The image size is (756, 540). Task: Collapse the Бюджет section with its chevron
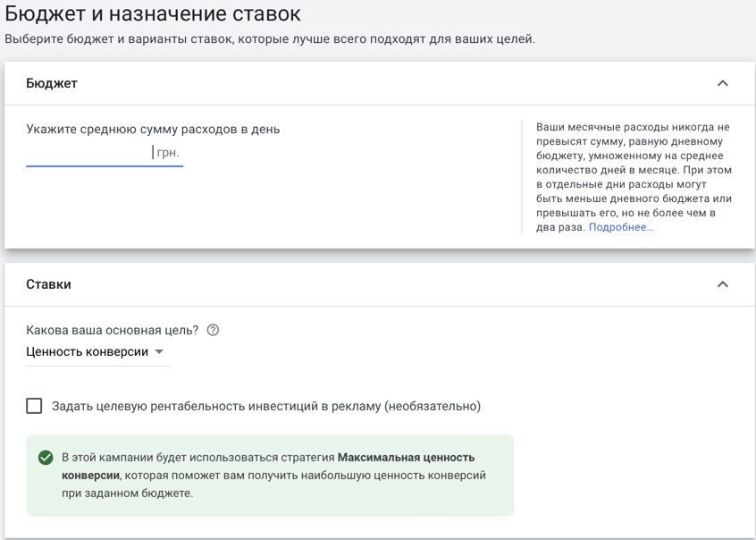point(722,83)
